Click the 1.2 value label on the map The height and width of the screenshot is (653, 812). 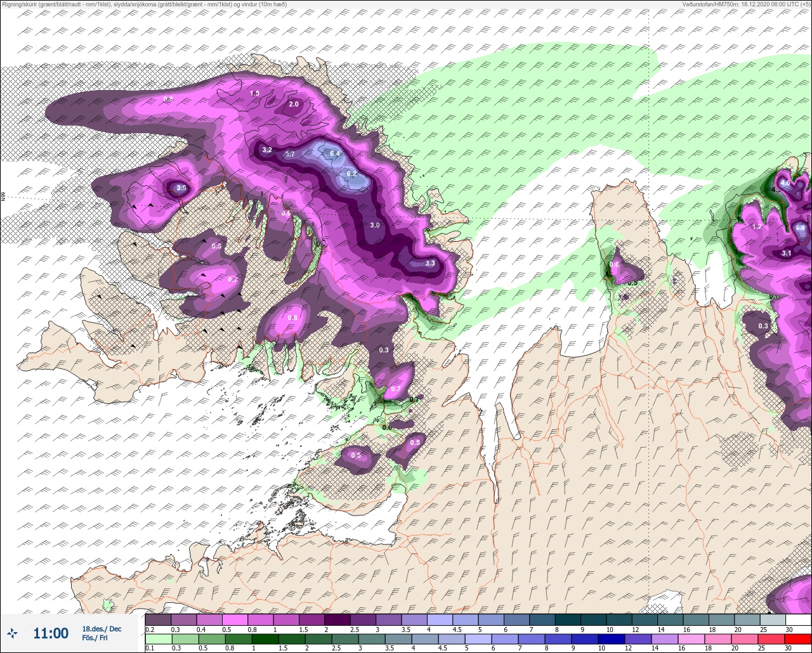click(x=756, y=226)
